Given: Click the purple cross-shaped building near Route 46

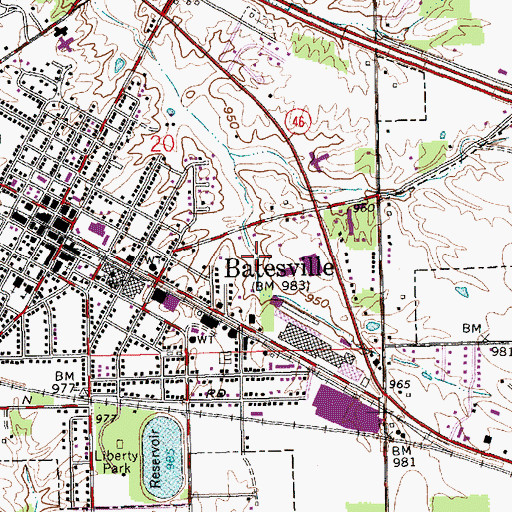Looking at the screenshot, I should pyautogui.click(x=318, y=161).
